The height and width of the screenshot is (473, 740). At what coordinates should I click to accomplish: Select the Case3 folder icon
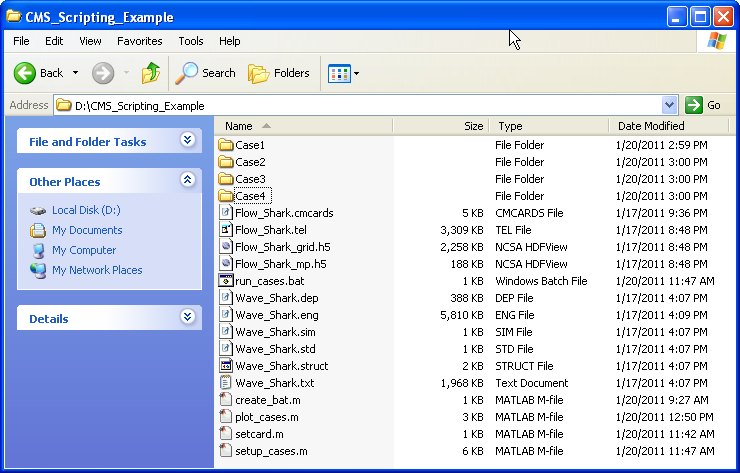pos(226,178)
